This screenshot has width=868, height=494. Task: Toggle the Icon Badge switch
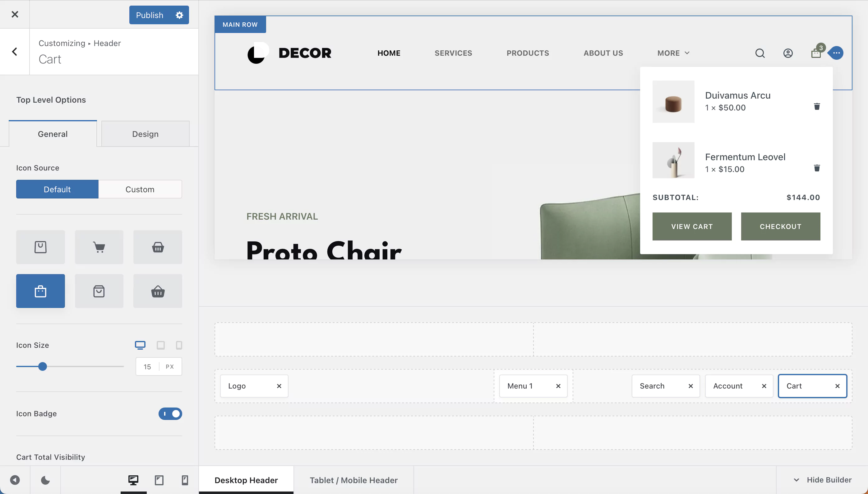click(x=170, y=414)
